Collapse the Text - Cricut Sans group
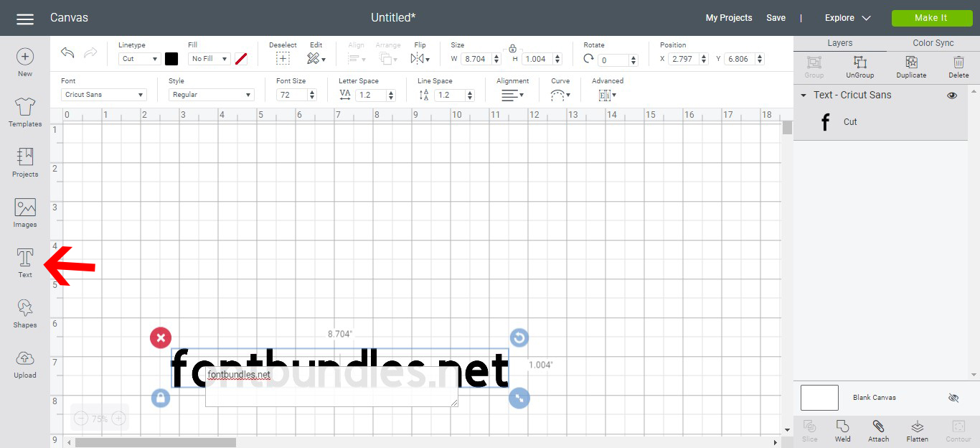 804,95
